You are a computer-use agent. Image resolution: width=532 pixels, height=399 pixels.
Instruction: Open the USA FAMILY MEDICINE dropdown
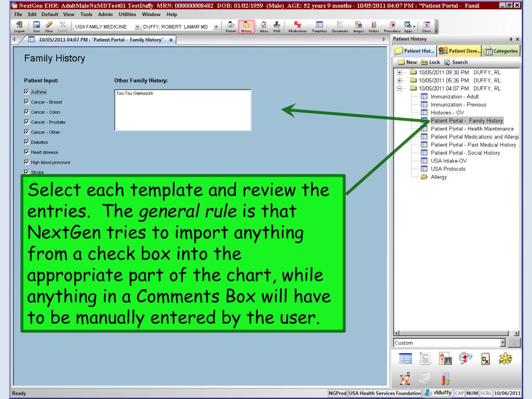point(137,27)
